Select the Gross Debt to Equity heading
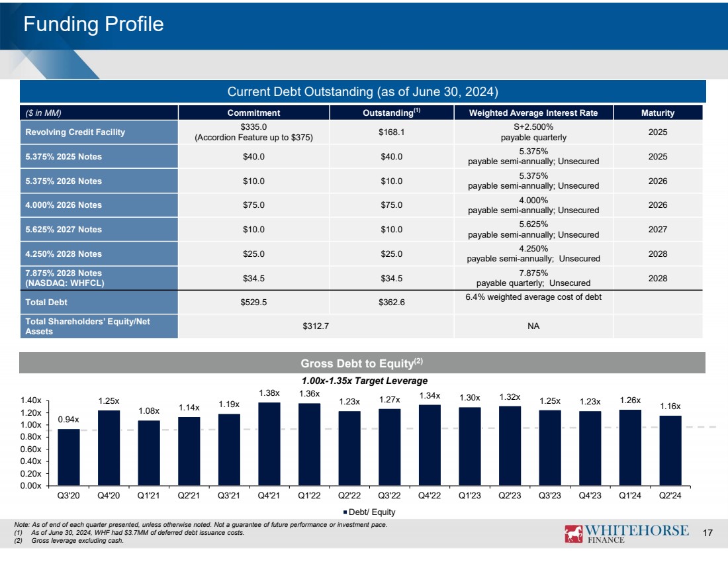Image resolution: width=728 pixels, height=562 pixels. point(362,363)
